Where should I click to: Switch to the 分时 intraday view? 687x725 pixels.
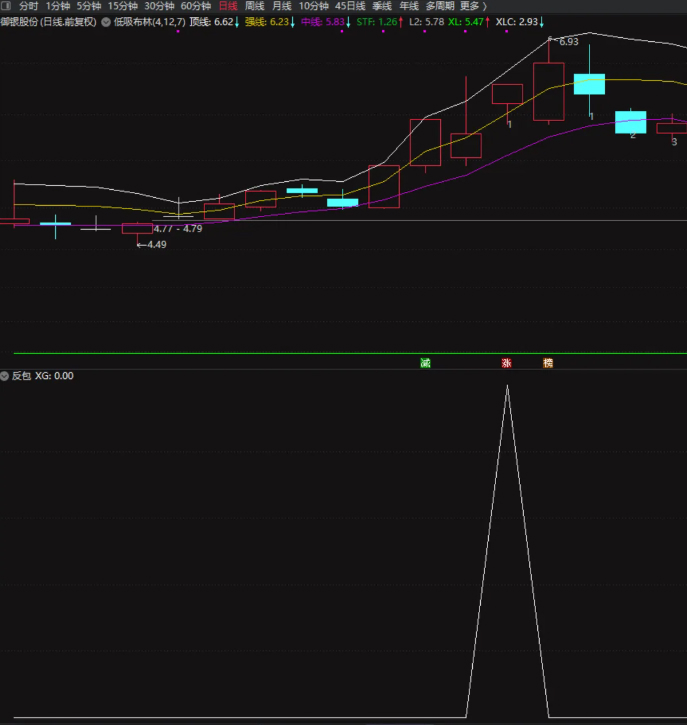click(x=28, y=6)
